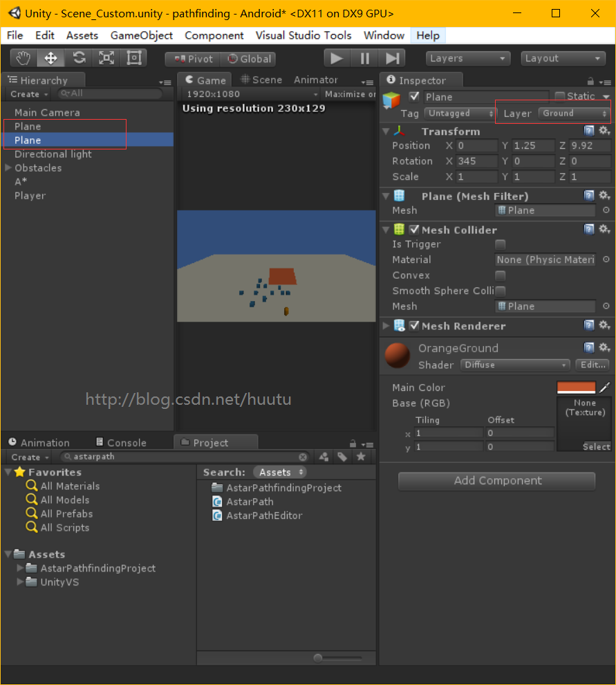The width and height of the screenshot is (616, 685).
Task: Collapse the Transform component
Action: point(386,131)
